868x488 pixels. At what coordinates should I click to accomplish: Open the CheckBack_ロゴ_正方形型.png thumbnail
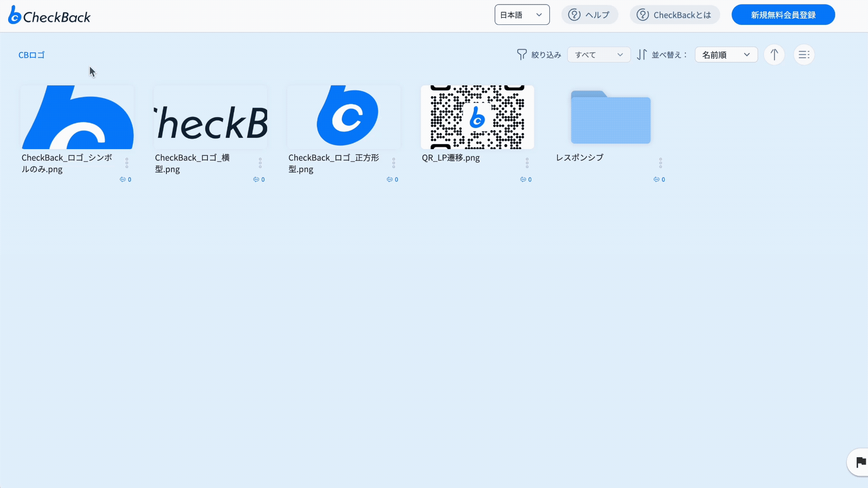(x=344, y=117)
